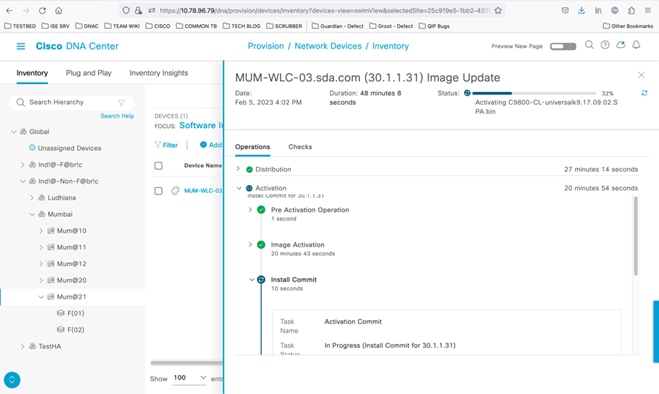Open the help question mark icon
The width and height of the screenshot is (659, 394).
[605, 45]
